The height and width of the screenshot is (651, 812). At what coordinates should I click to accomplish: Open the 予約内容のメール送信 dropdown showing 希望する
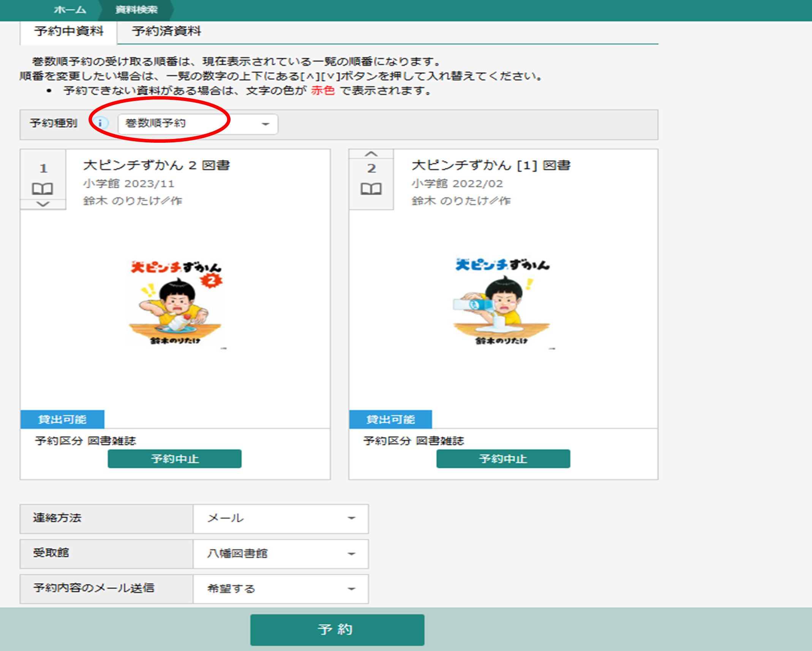(x=281, y=589)
